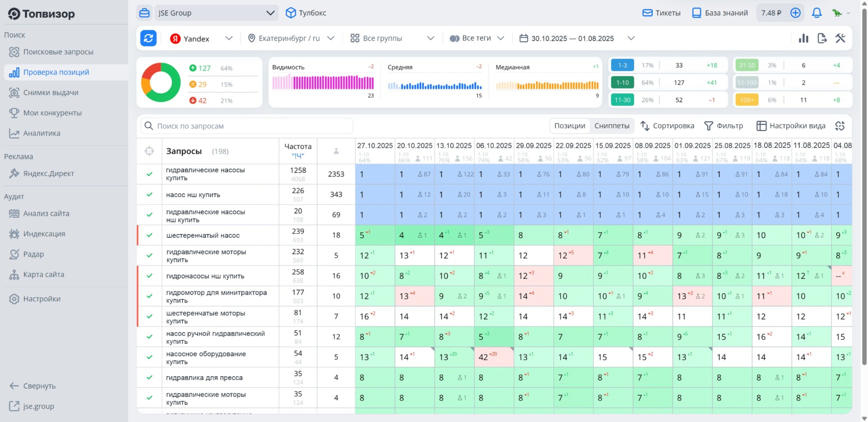
Task: Toggle checkmark for 'гидравлика для пресса' query
Action: click(150, 378)
